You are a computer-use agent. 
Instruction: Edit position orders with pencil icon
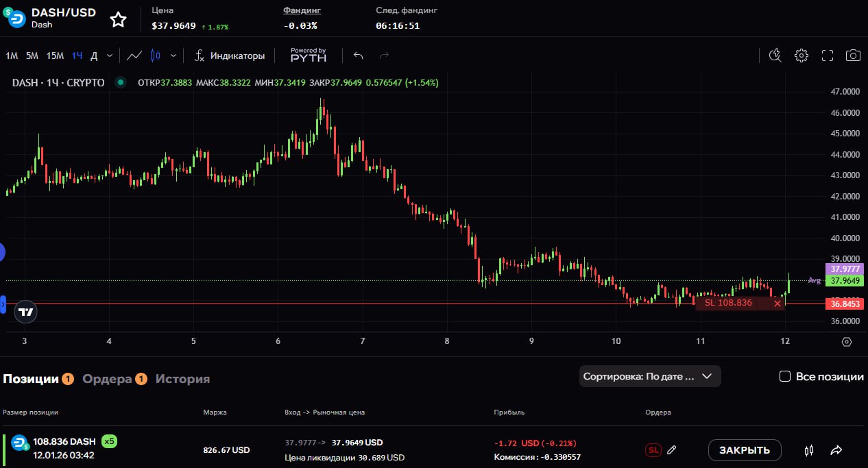coord(672,450)
